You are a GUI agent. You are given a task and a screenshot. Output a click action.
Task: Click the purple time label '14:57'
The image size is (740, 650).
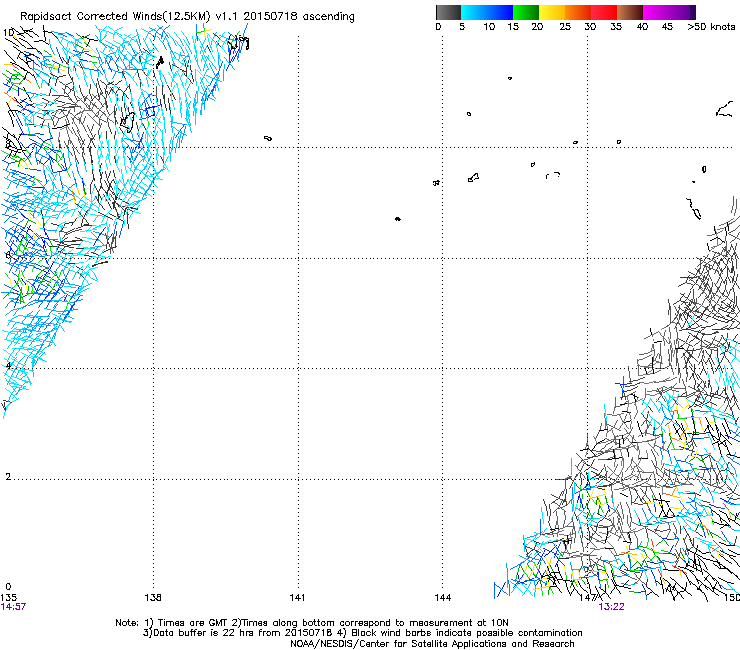click(x=13, y=607)
